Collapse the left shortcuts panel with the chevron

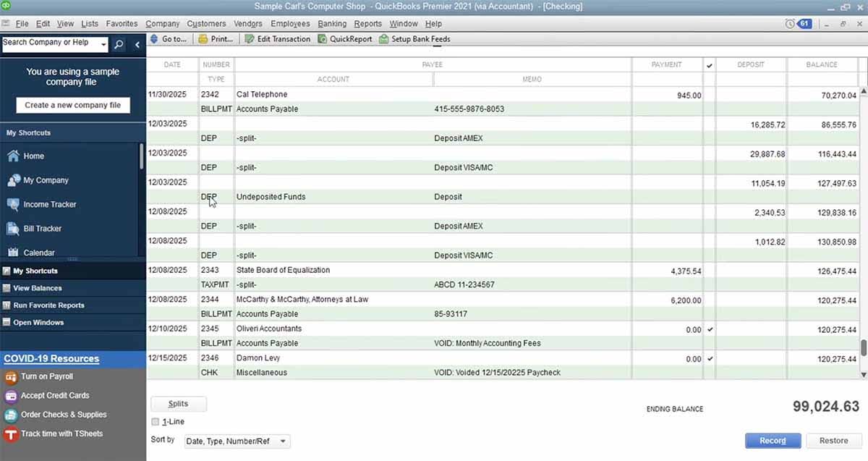pos(137,44)
